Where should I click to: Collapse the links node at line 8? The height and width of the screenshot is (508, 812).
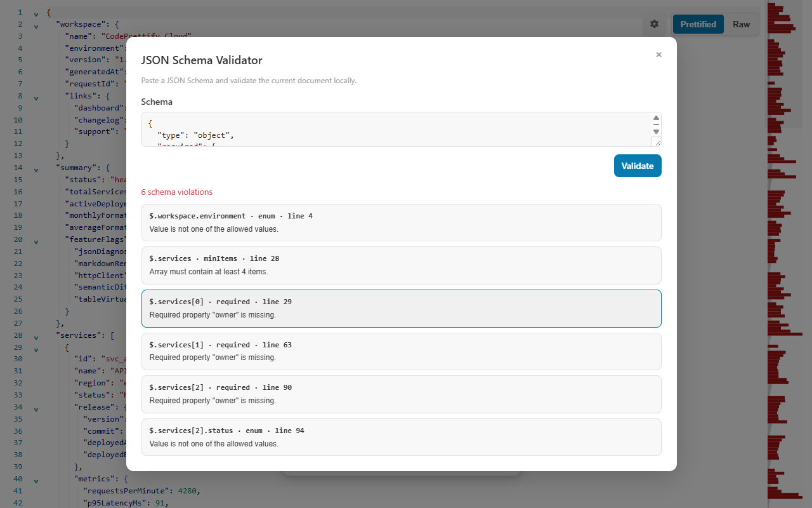[x=36, y=98]
